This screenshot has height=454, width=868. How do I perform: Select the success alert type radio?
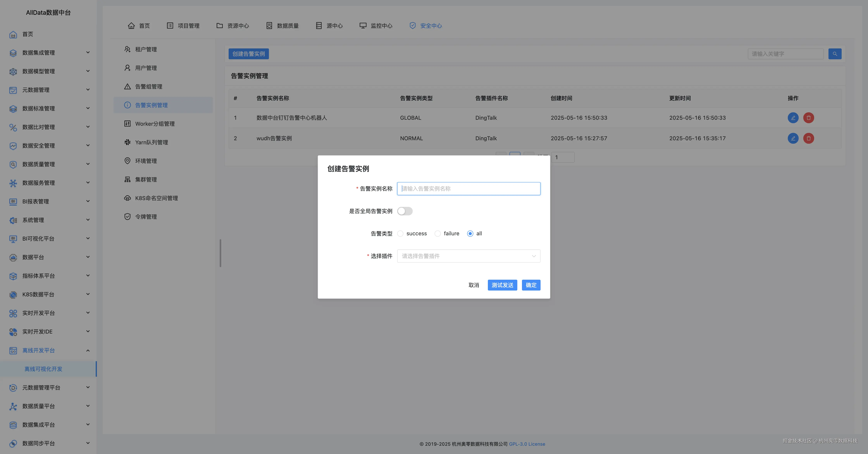point(400,233)
